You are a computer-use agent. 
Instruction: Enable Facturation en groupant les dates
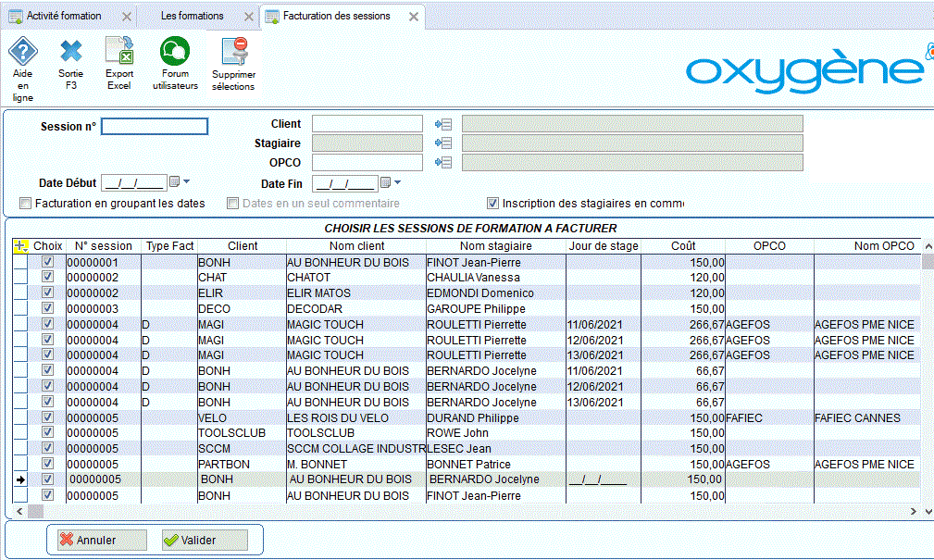pos(27,204)
